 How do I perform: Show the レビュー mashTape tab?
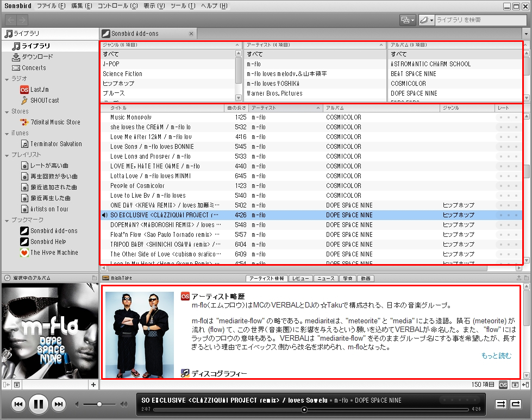click(301, 279)
